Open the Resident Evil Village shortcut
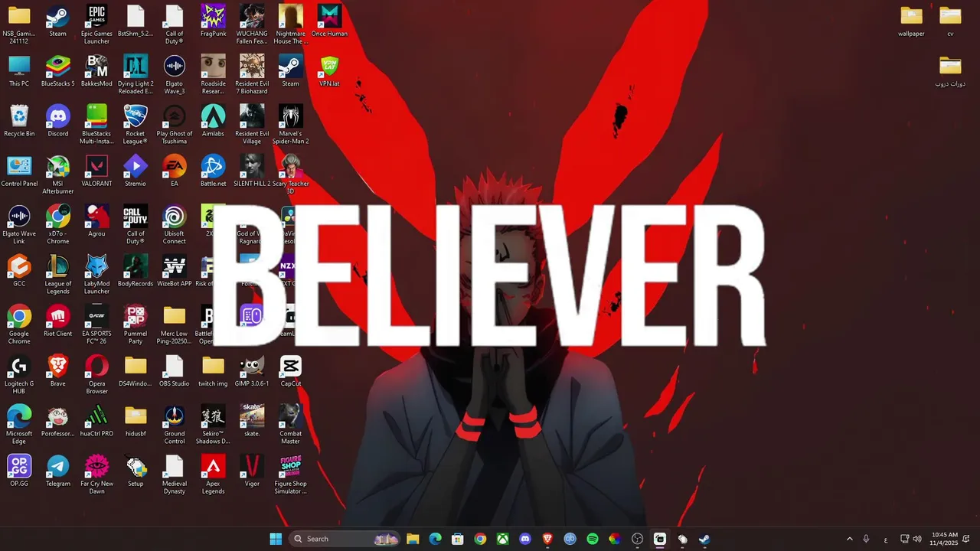The height and width of the screenshot is (551, 980). click(252, 124)
